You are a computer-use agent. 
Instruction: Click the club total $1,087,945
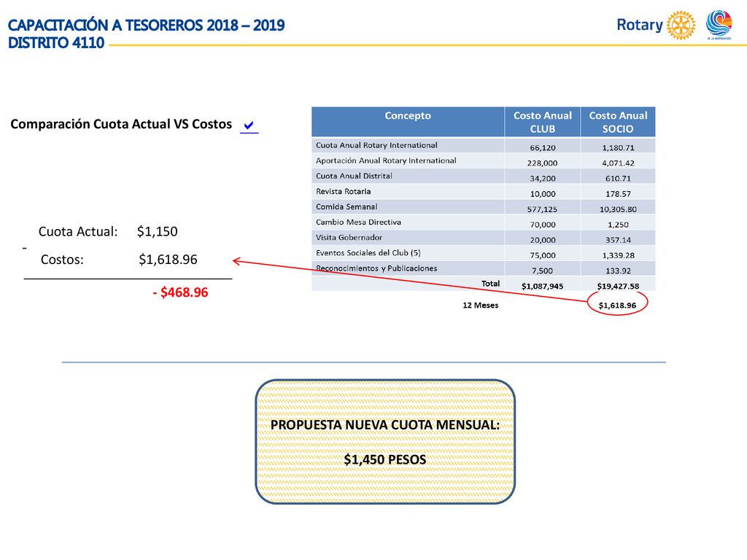point(542,286)
